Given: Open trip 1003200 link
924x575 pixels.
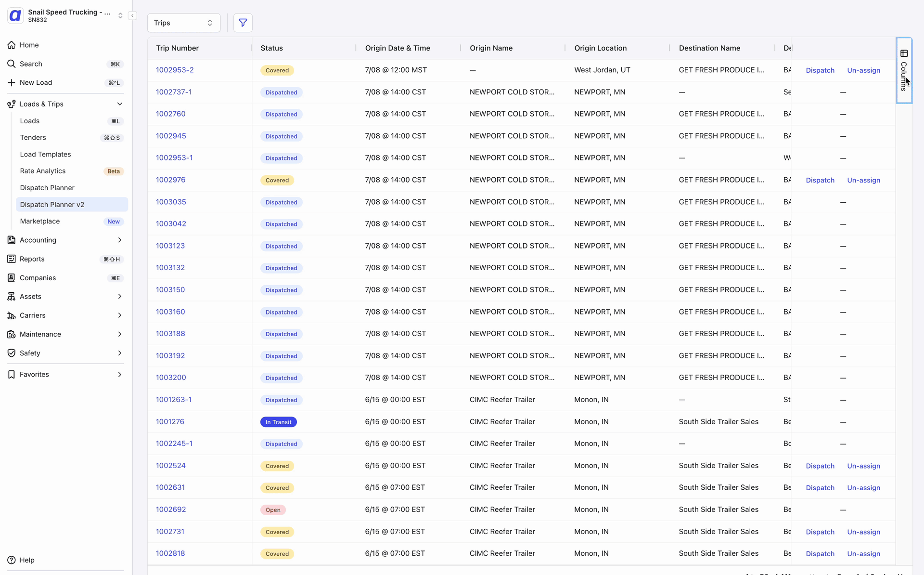Looking at the screenshot, I should pyautogui.click(x=171, y=378).
